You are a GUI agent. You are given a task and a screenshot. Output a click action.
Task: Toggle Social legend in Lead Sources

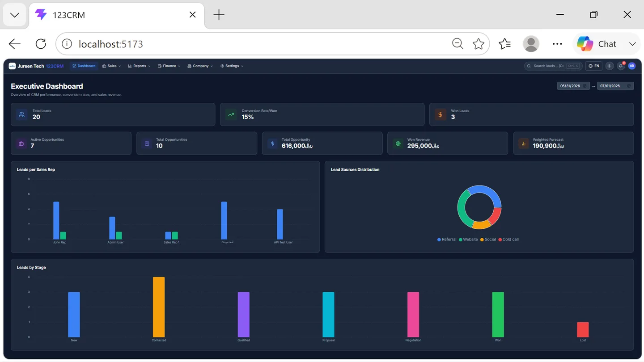[x=488, y=240]
